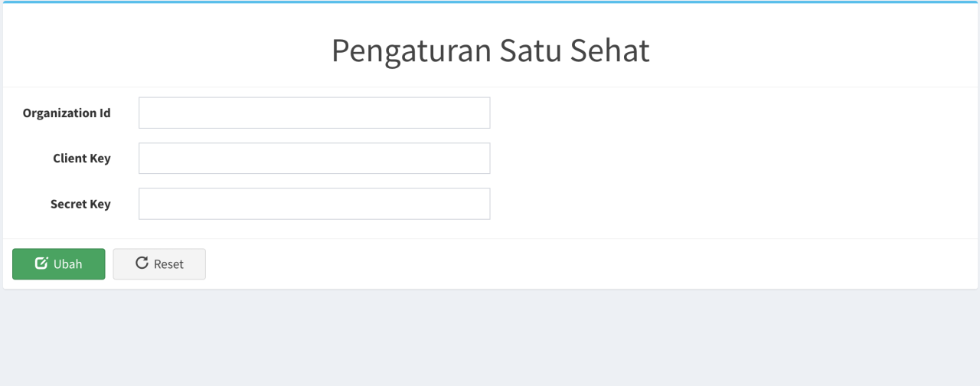980x386 pixels.
Task: Click the word Satu in the title
Action: [531, 51]
